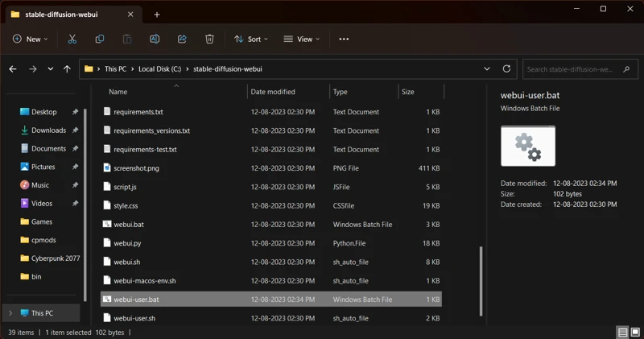The width and height of the screenshot is (644, 339).
Task: Expand the address bar history dropdown
Action: [x=487, y=68]
